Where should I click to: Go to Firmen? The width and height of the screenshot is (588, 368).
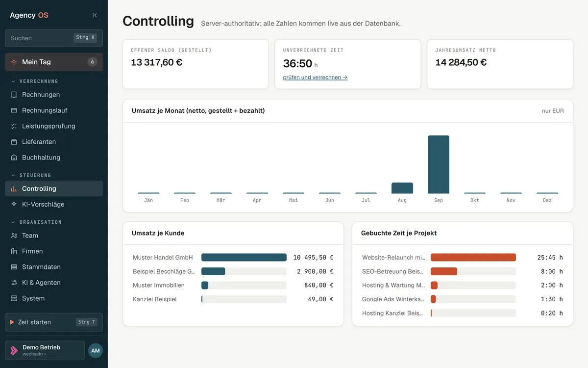click(x=54, y=251)
